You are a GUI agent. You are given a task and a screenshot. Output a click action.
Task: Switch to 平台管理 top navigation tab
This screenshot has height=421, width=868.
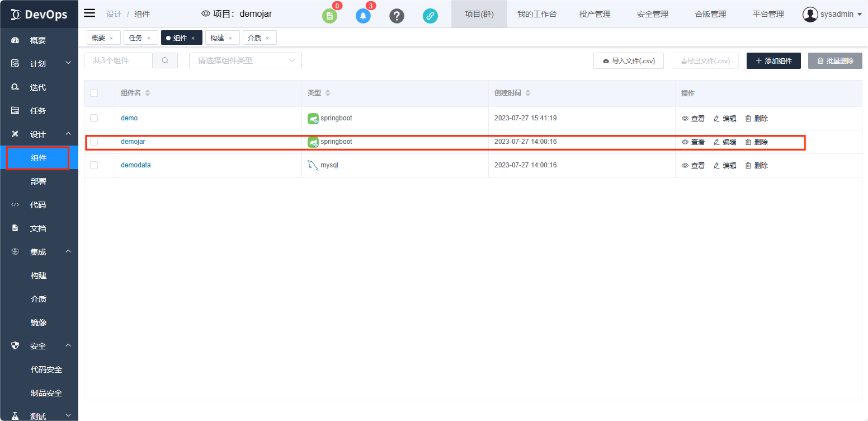coord(768,14)
